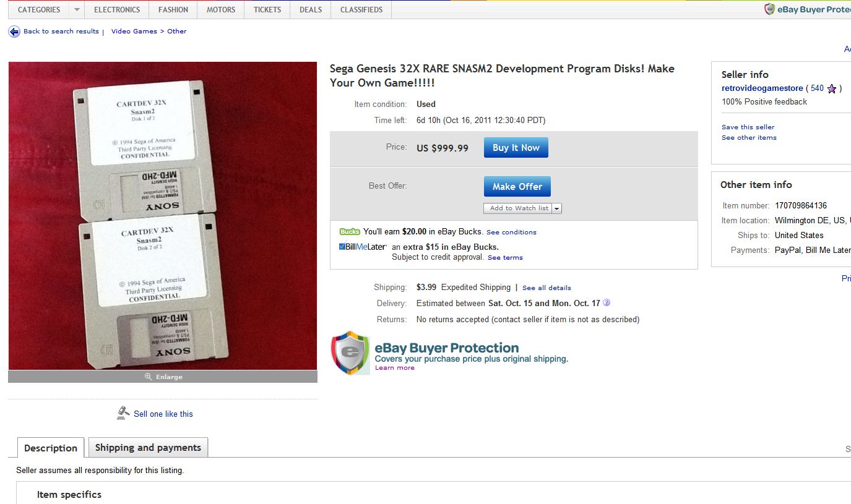Select the Description tab
851x504 pixels.
tap(50, 448)
